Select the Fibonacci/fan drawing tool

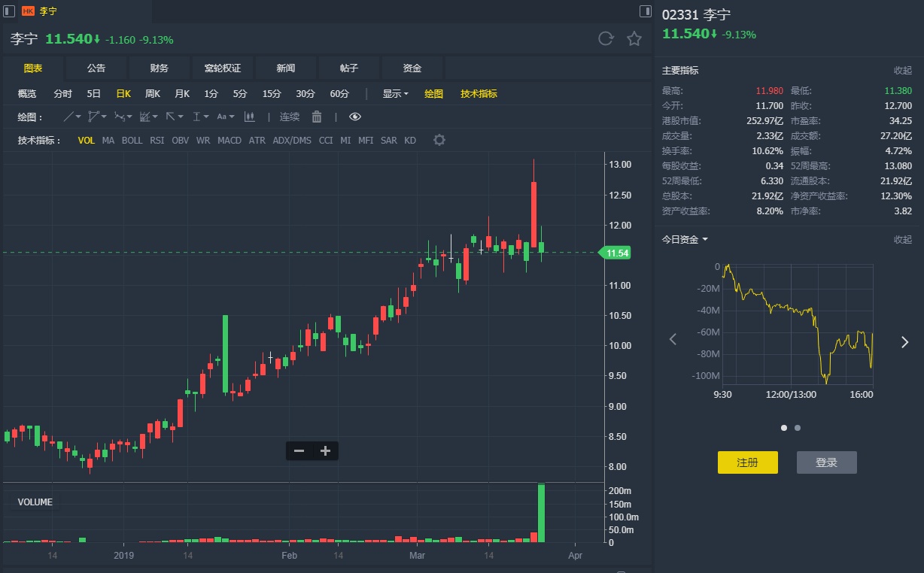tap(145, 117)
